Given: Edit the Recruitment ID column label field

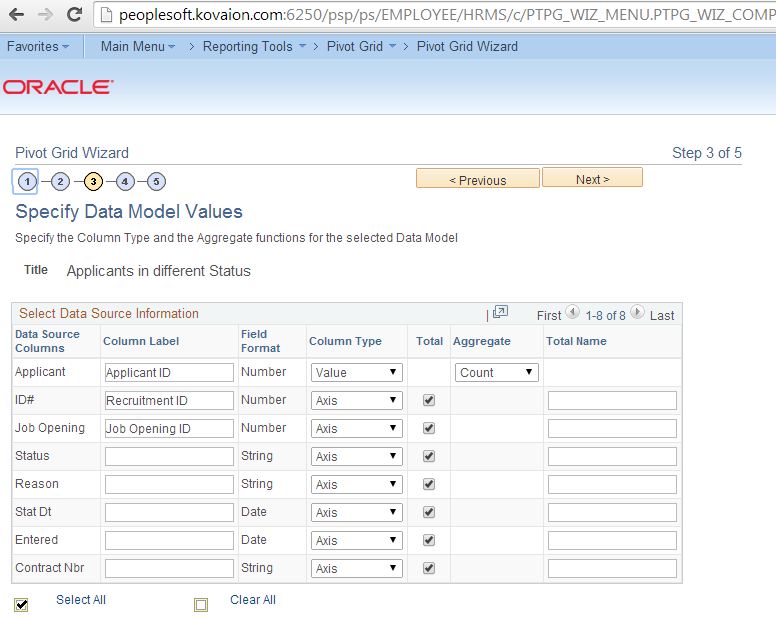Looking at the screenshot, I should (169, 401).
